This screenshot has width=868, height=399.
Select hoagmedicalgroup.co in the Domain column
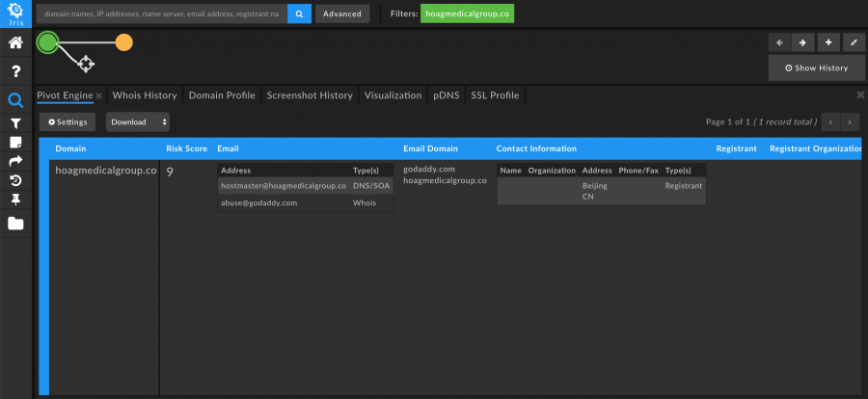(106, 171)
